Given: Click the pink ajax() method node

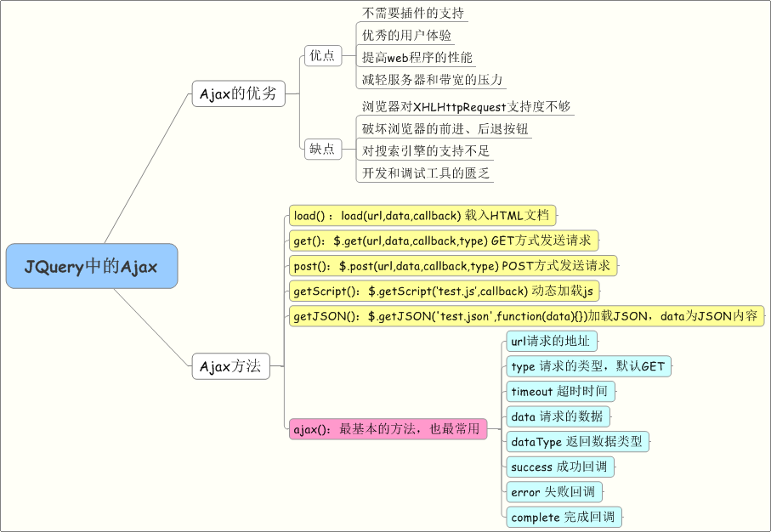Looking at the screenshot, I should 388,429.
